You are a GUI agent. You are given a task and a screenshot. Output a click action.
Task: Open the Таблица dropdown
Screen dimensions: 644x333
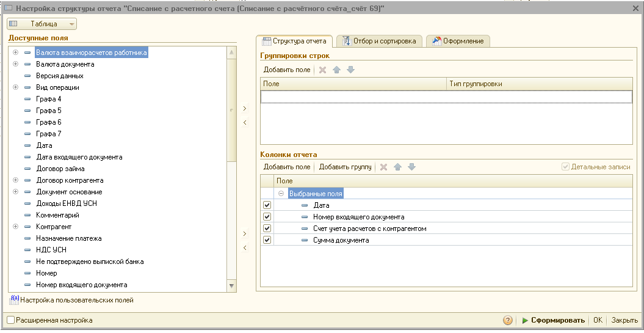[42, 24]
